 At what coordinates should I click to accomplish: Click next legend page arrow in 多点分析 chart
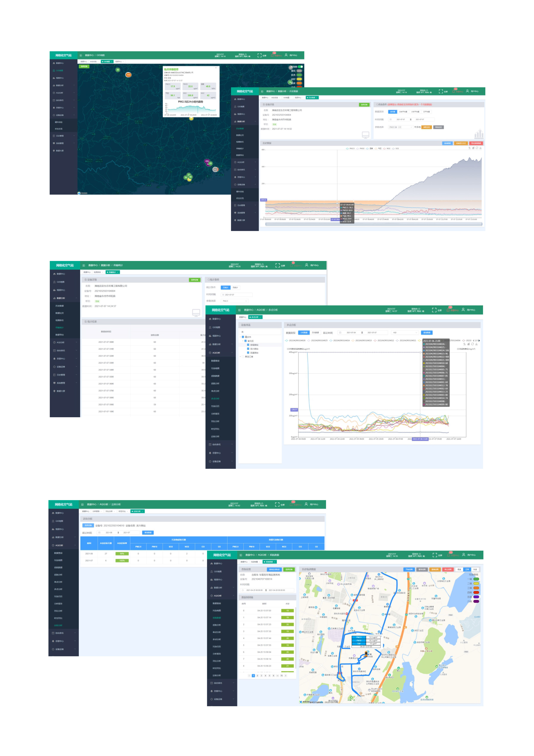[479, 341]
